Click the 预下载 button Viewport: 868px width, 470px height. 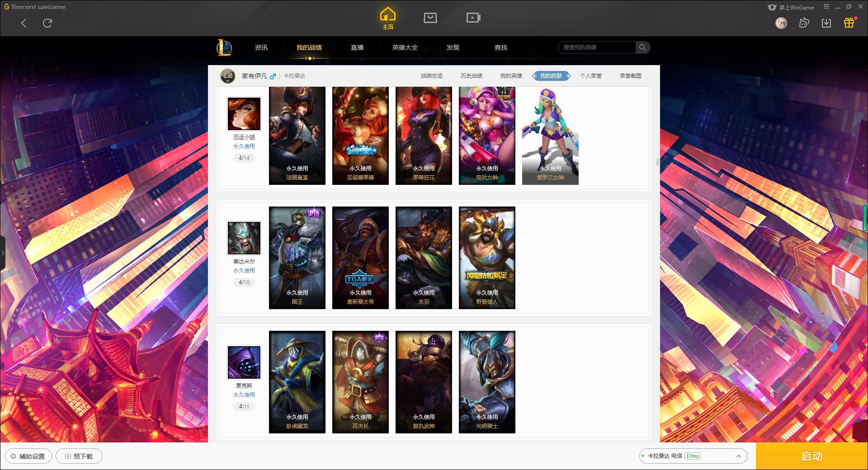pyautogui.click(x=79, y=456)
